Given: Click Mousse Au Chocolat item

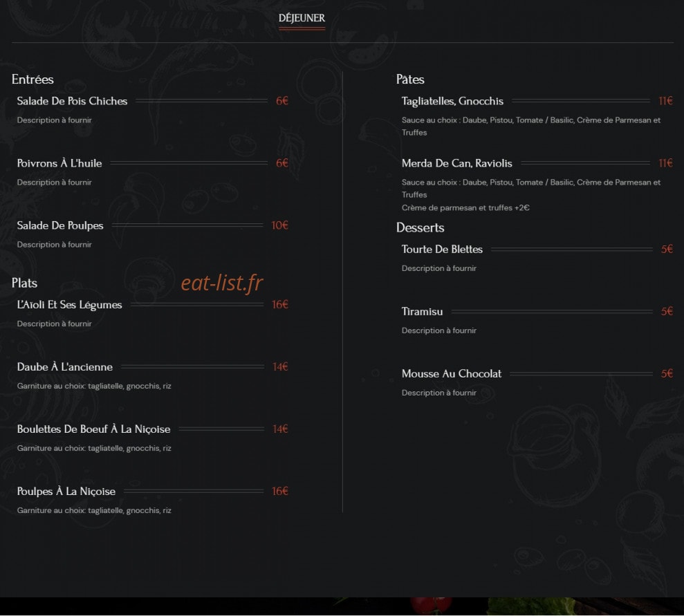Looking at the screenshot, I should pos(452,373).
